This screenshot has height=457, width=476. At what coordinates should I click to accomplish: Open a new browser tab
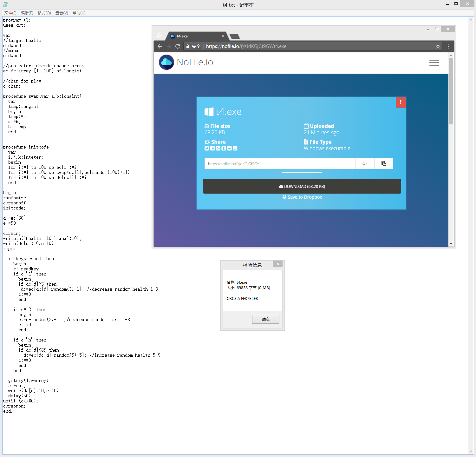point(235,36)
